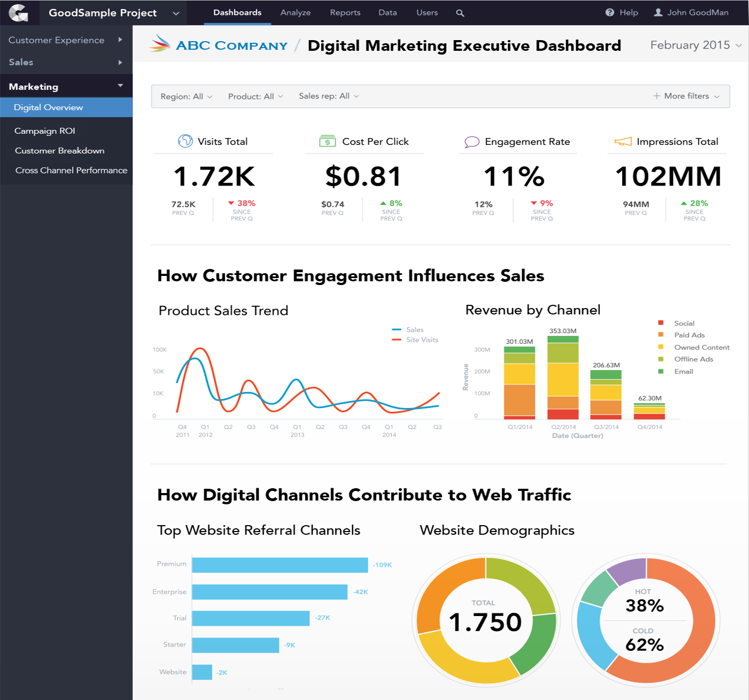
Task: Click the Starter referral bar
Action: point(235,645)
